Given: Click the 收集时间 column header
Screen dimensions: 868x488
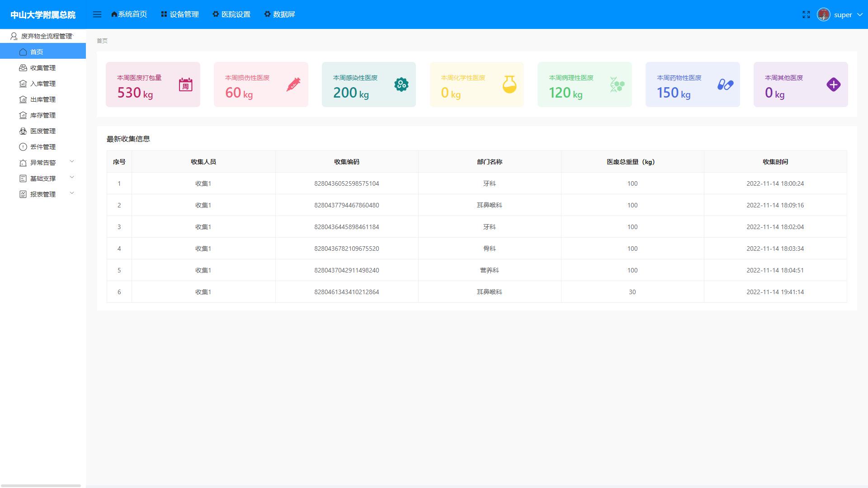Looking at the screenshot, I should click(775, 162).
